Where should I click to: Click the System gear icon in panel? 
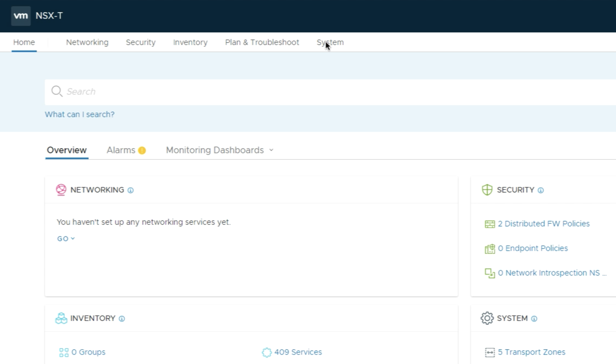(x=487, y=318)
